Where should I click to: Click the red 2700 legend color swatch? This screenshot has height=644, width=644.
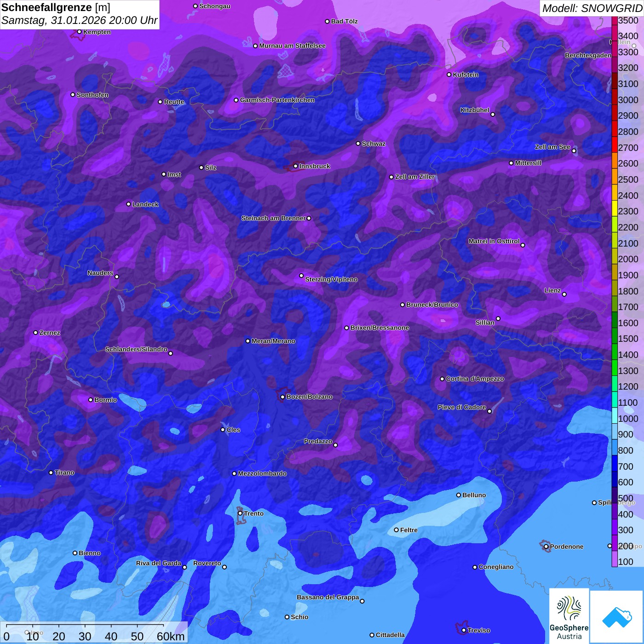(x=615, y=144)
